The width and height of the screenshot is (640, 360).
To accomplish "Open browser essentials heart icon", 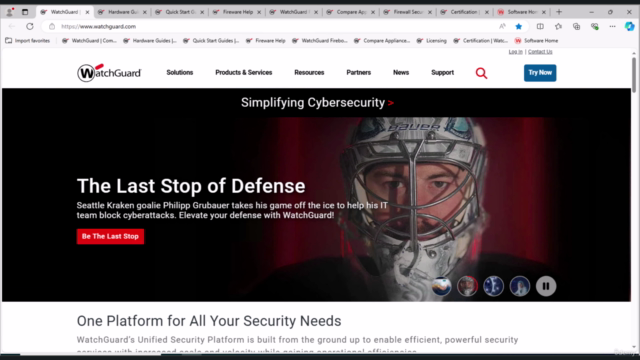I will 595,27.
